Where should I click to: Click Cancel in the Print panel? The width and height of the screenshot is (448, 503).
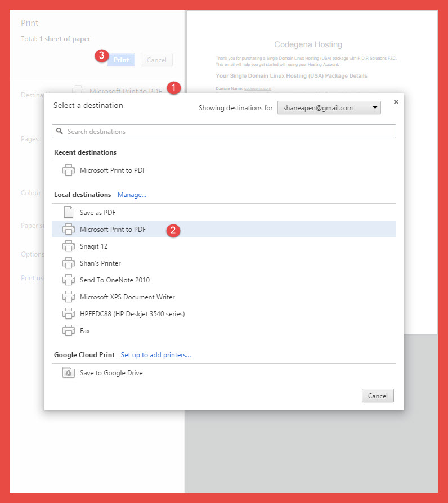pos(156,60)
